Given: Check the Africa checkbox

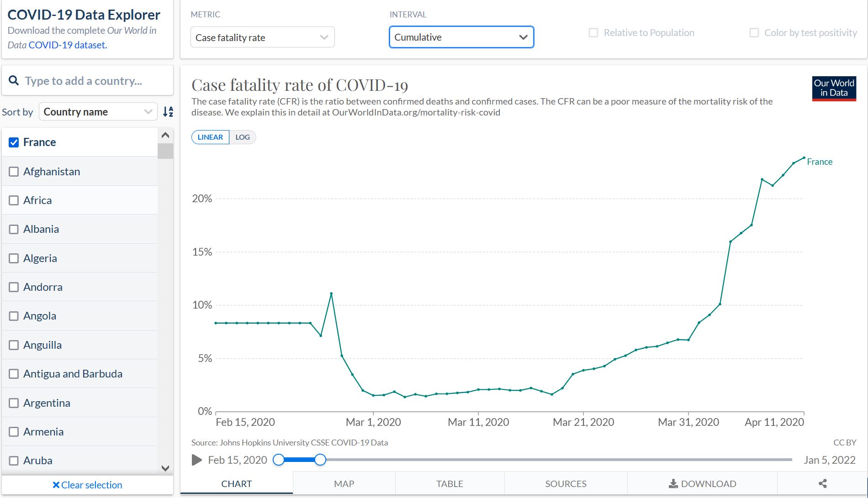Looking at the screenshot, I should tap(14, 200).
